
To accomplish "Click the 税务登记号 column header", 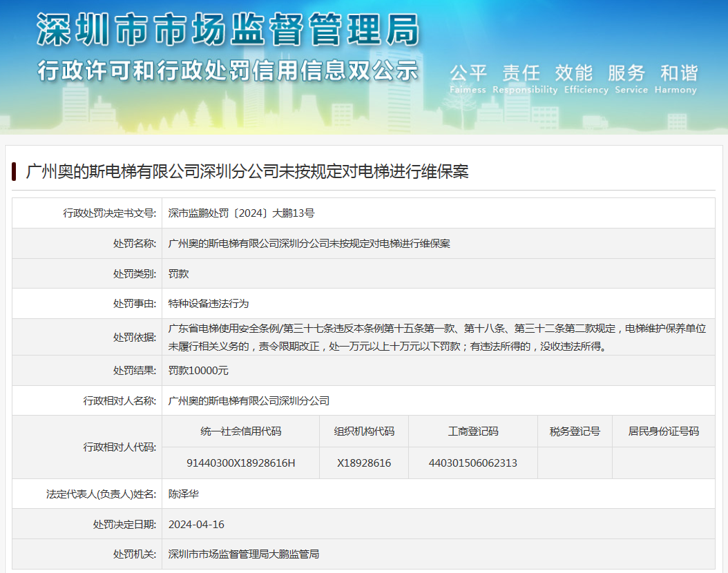I will (x=575, y=431).
